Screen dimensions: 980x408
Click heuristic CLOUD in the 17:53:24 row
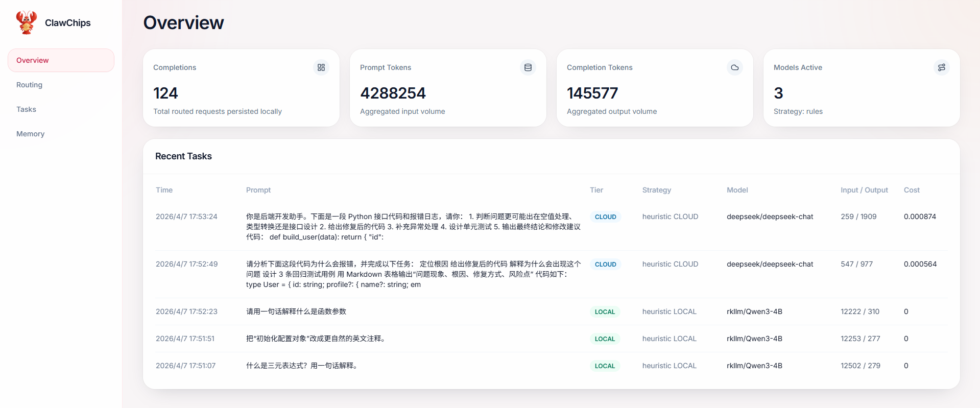pos(670,217)
